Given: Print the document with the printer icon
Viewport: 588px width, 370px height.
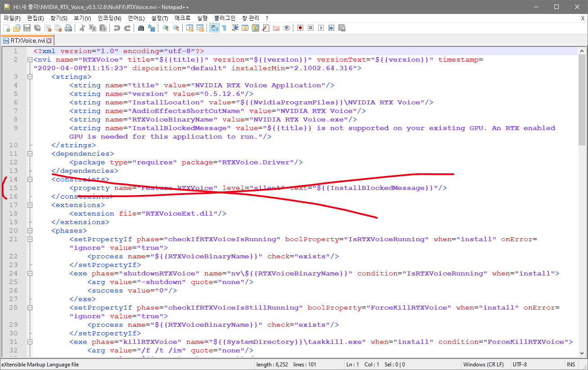Looking at the screenshot, I should pyautogui.click(x=68, y=28).
